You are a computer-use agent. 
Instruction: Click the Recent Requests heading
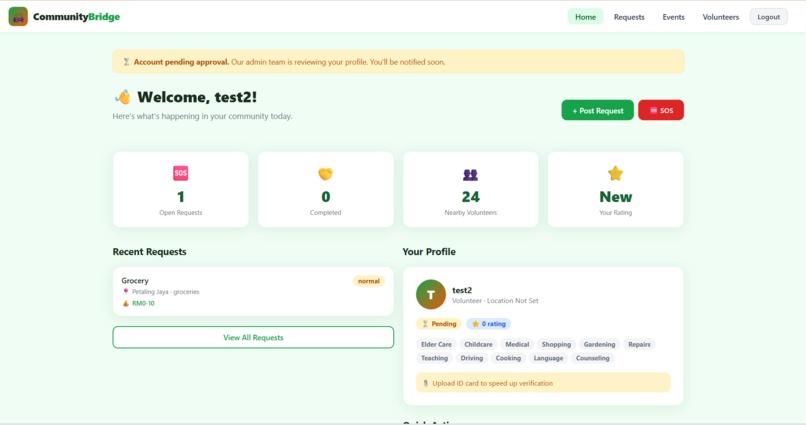150,252
